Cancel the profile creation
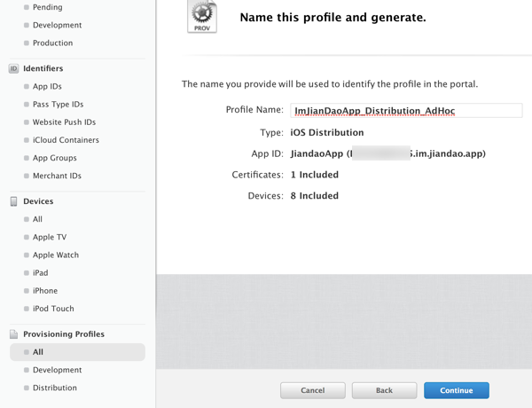 click(x=313, y=390)
